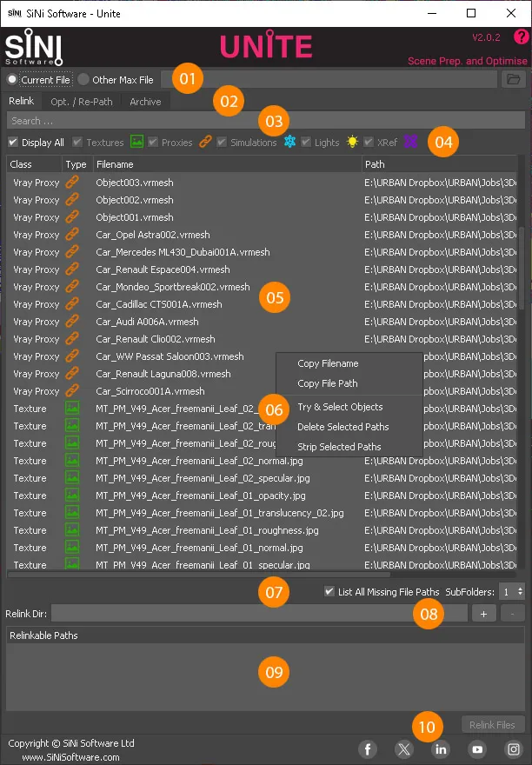Click the Max file path field

point(329,79)
